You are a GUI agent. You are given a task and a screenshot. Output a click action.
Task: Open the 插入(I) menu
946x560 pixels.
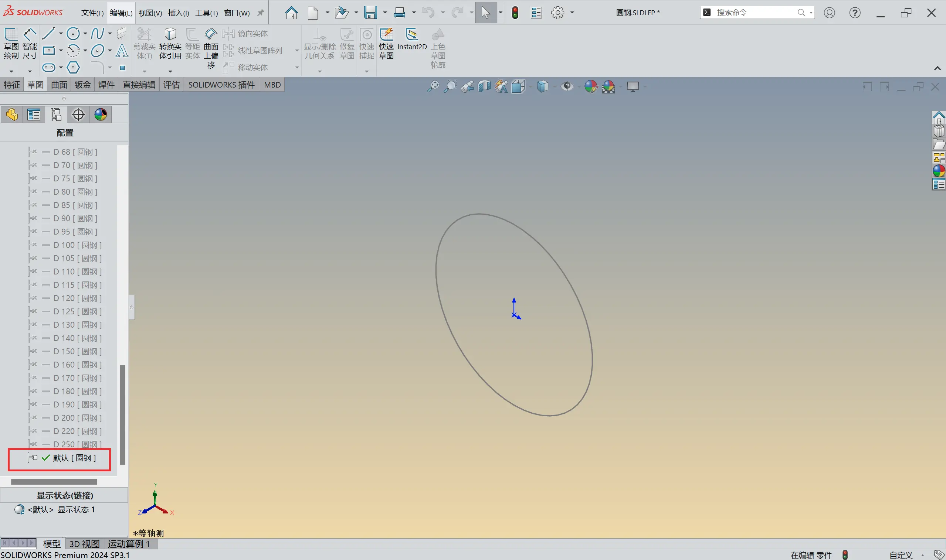click(178, 13)
